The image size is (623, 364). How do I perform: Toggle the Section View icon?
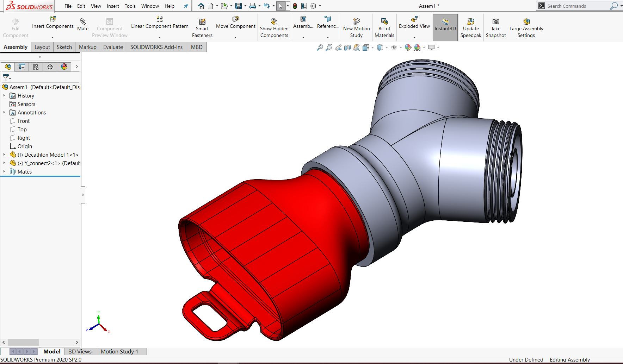point(347,48)
